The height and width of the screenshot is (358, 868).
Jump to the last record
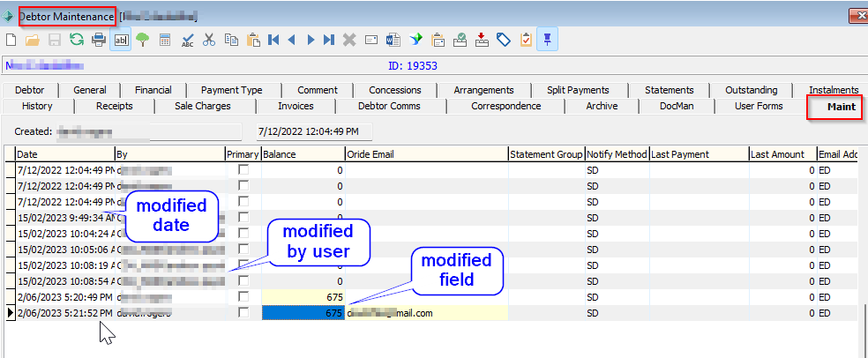pos(329,40)
